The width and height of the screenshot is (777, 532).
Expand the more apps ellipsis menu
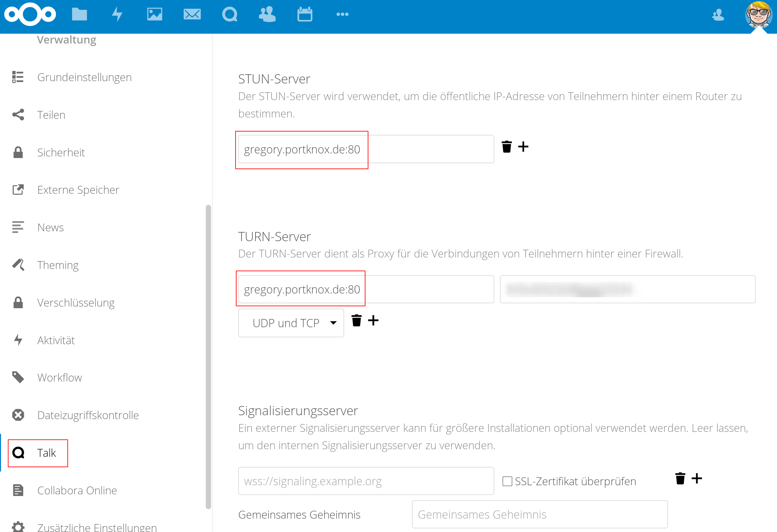coord(342,14)
